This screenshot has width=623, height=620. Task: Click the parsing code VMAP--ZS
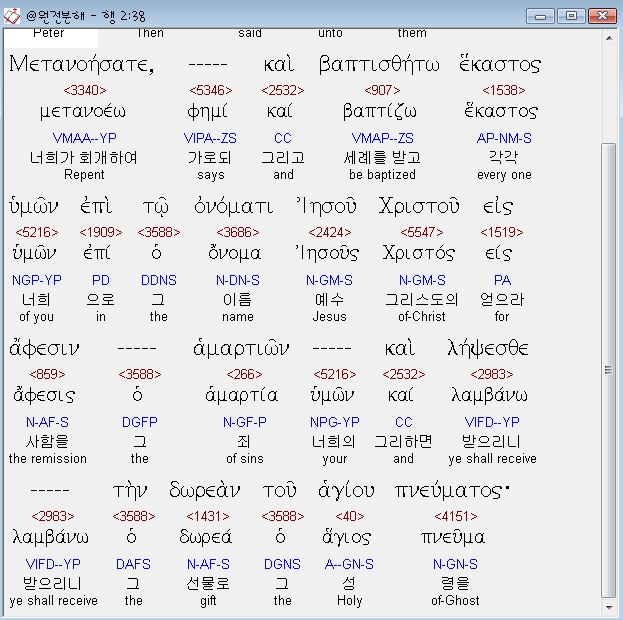tap(382, 138)
